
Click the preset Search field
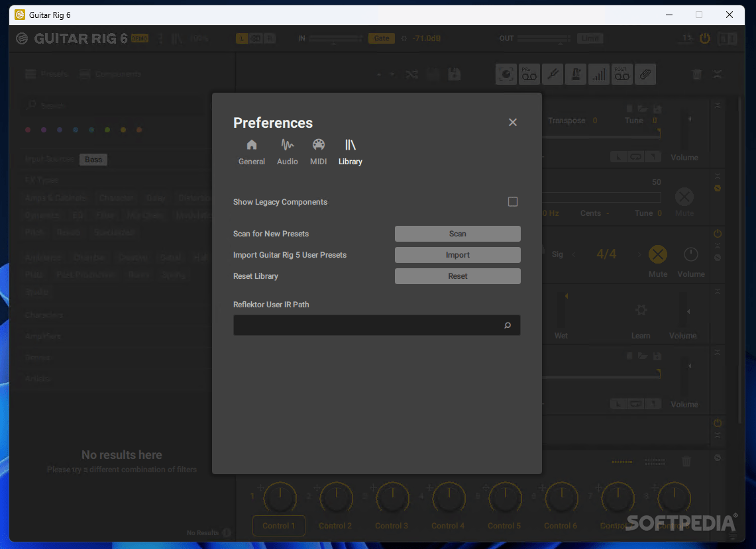pos(113,105)
